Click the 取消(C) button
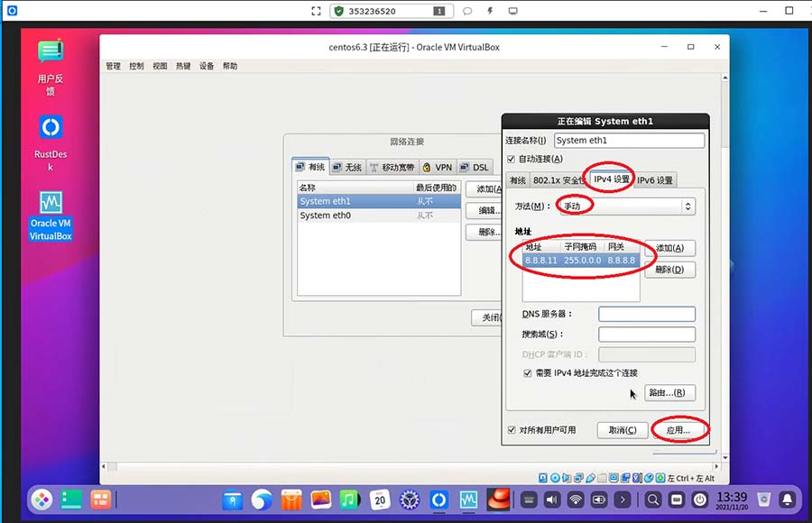Screen dimensions: 812x523 623,430
